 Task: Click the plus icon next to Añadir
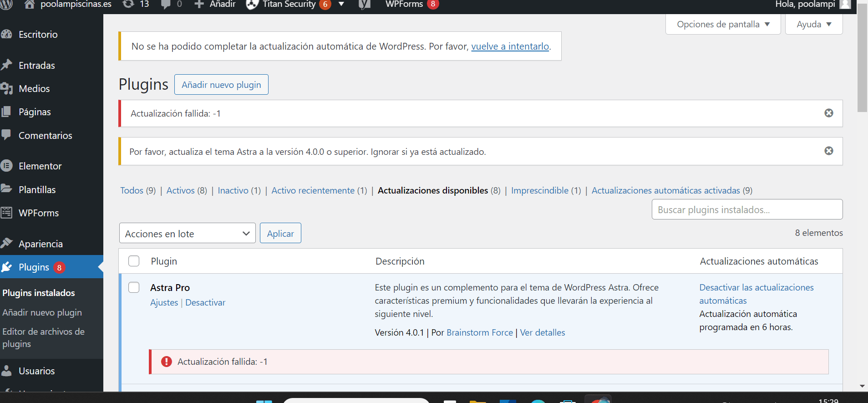(199, 4)
